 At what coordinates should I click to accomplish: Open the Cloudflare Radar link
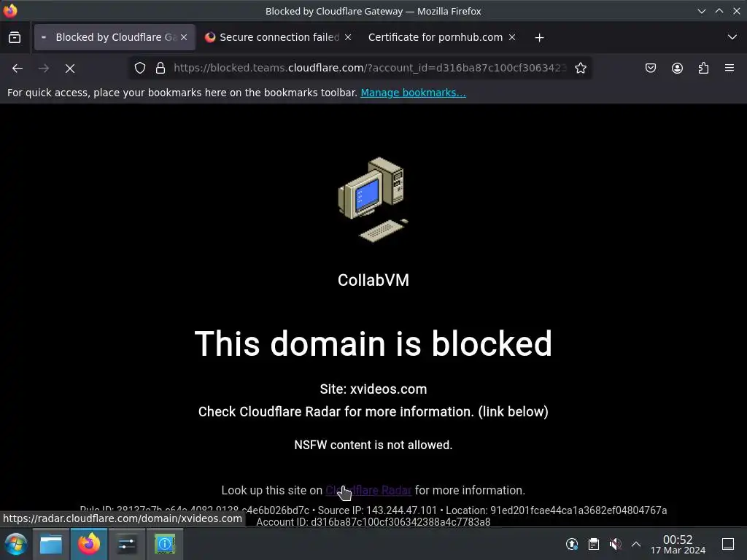tap(368, 491)
